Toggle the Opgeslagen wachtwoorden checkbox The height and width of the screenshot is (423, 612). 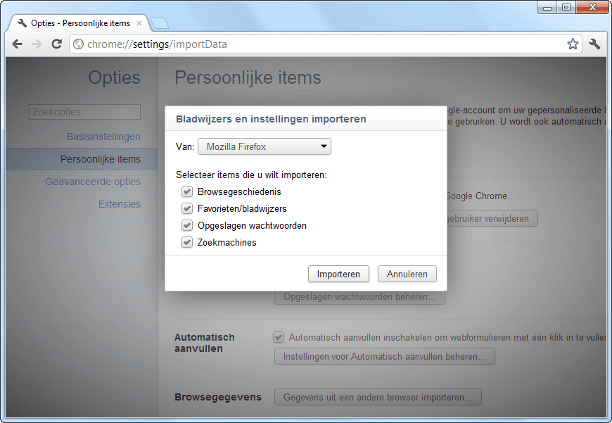187,226
